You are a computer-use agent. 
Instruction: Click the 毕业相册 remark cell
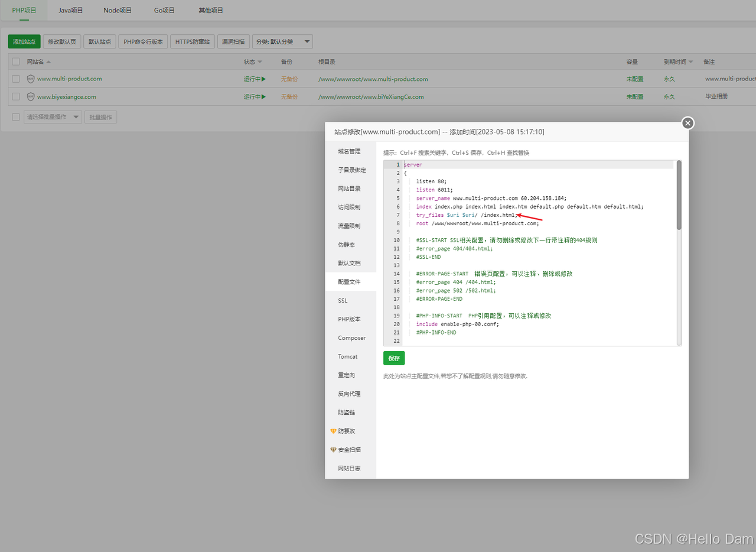(x=717, y=97)
